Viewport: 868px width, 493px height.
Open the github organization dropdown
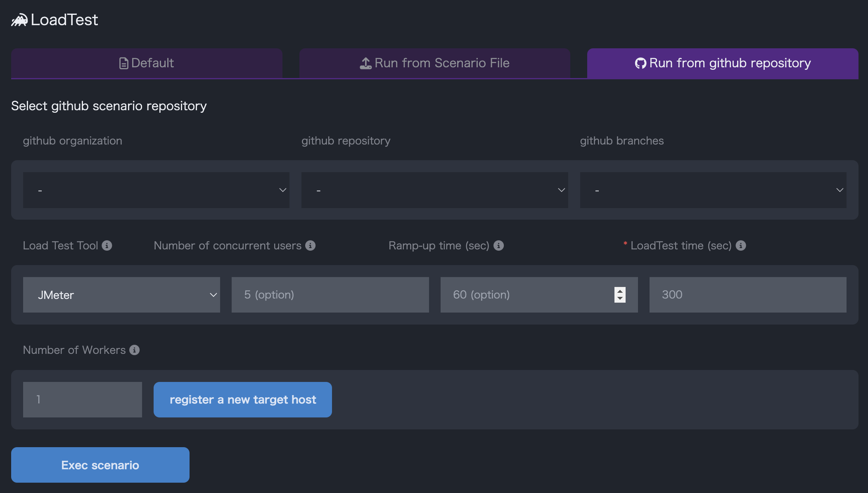point(156,190)
